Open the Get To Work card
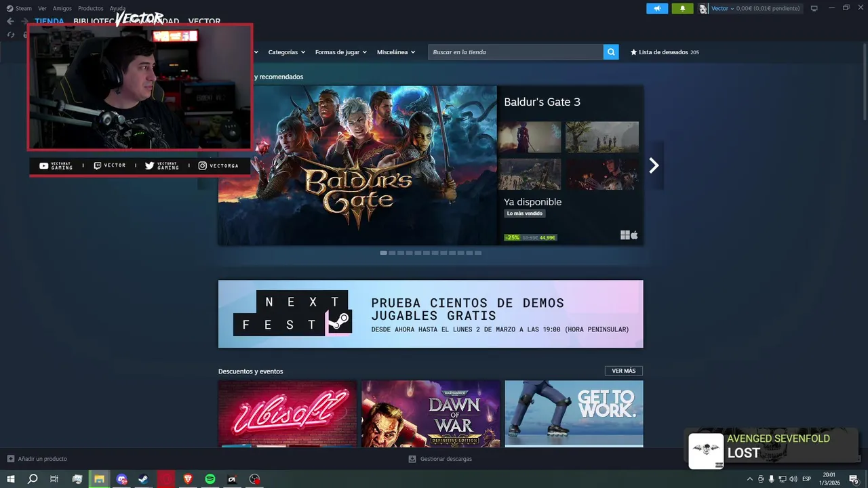 pos(574,413)
